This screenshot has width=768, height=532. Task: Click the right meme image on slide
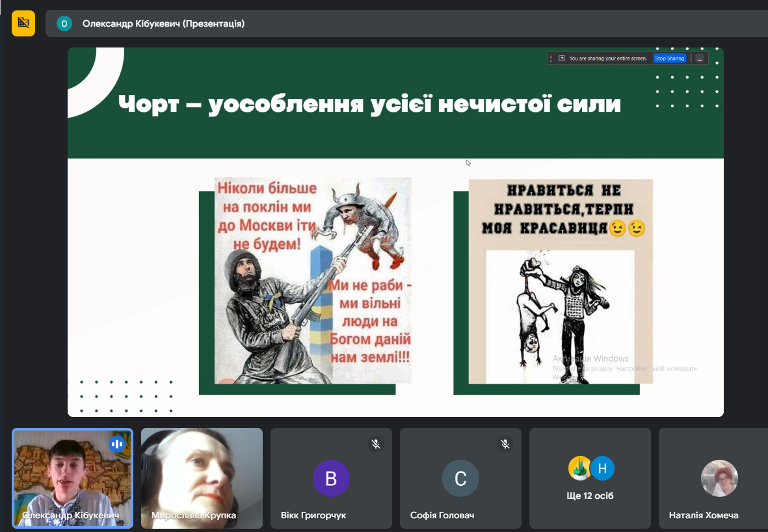click(560, 281)
